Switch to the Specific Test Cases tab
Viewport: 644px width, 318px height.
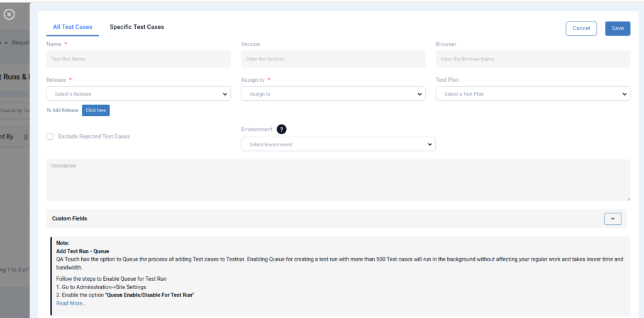click(x=136, y=27)
